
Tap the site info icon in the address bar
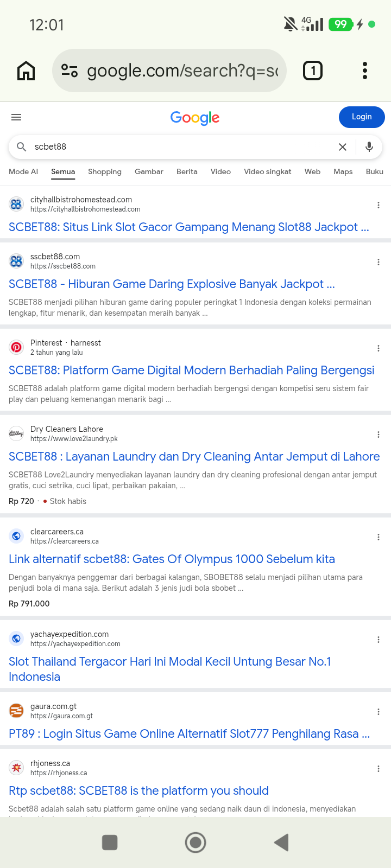pos(70,71)
